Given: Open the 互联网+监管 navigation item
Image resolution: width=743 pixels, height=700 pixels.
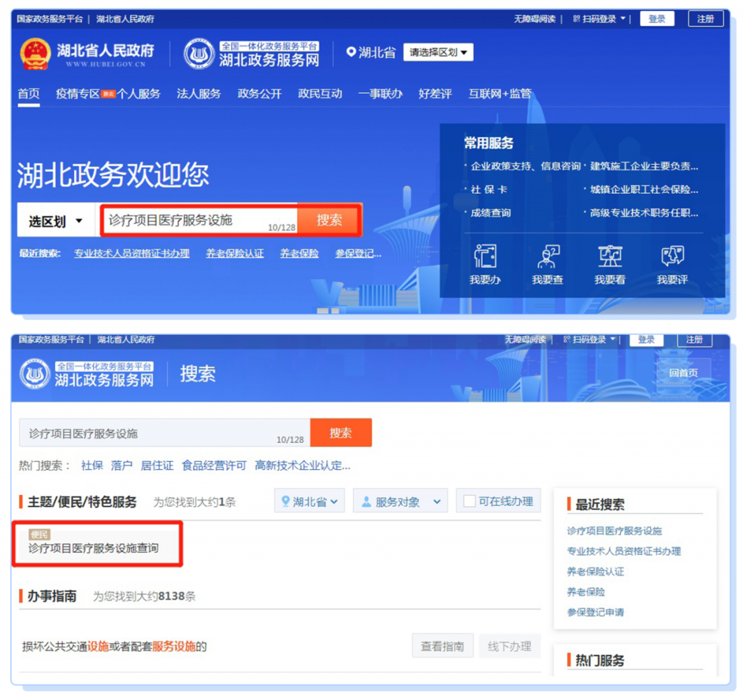Looking at the screenshot, I should click(x=500, y=94).
